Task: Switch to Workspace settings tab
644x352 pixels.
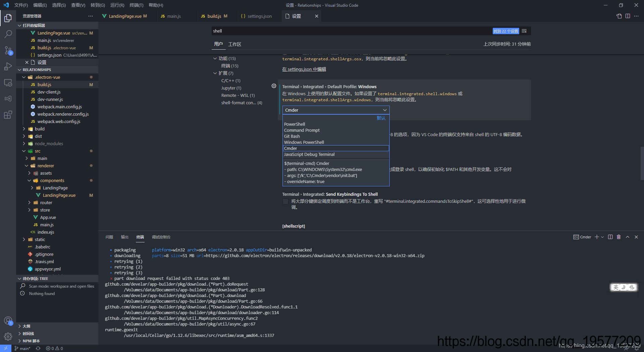Action: pyautogui.click(x=235, y=44)
